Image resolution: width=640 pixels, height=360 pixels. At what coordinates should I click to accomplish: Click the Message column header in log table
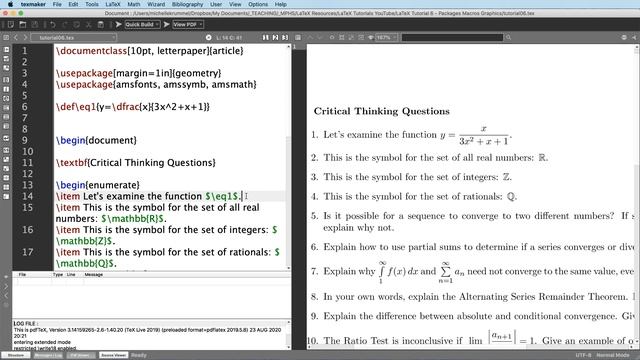click(x=93, y=275)
